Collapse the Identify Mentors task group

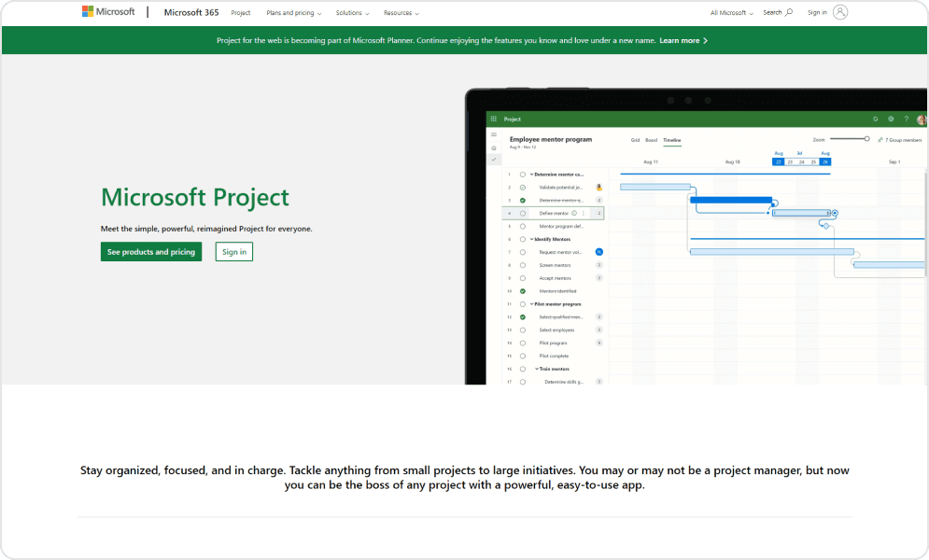click(x=531, y=239)
